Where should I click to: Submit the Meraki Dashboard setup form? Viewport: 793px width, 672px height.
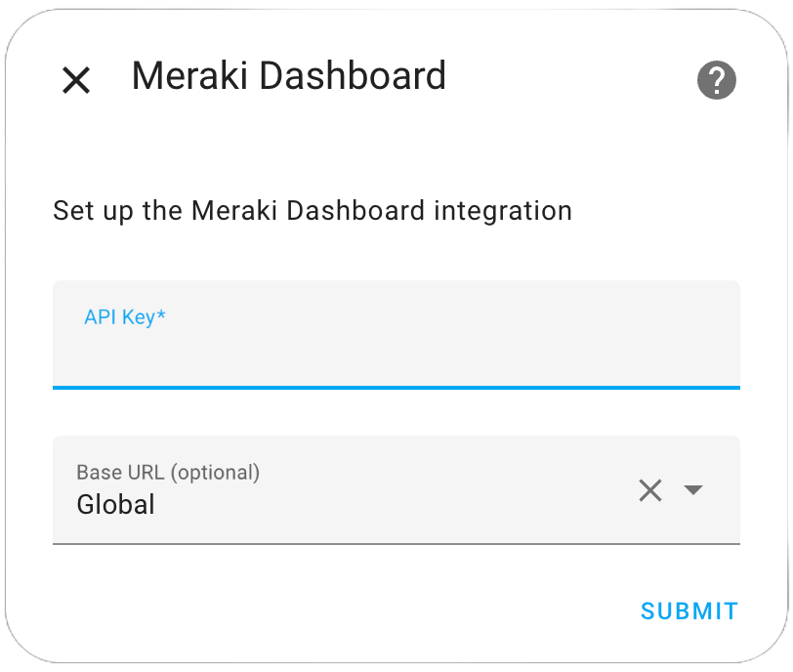(689, 610)
